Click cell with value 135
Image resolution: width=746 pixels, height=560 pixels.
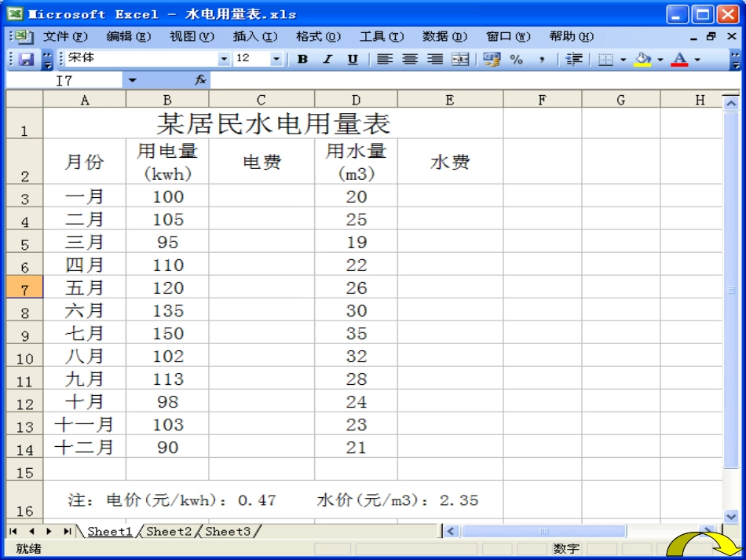[x=167, y=310]
